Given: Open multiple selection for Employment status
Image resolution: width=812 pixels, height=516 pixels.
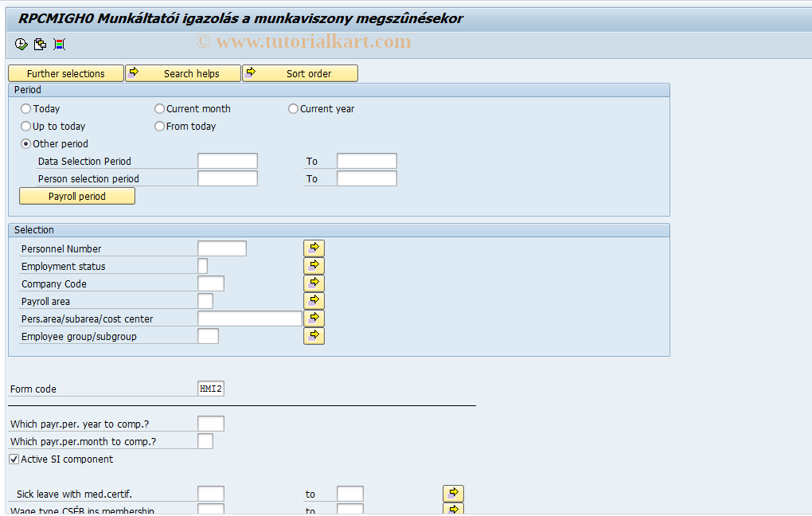Looking at the screenshot, I should pyautogui.click(x=314, y=265).
